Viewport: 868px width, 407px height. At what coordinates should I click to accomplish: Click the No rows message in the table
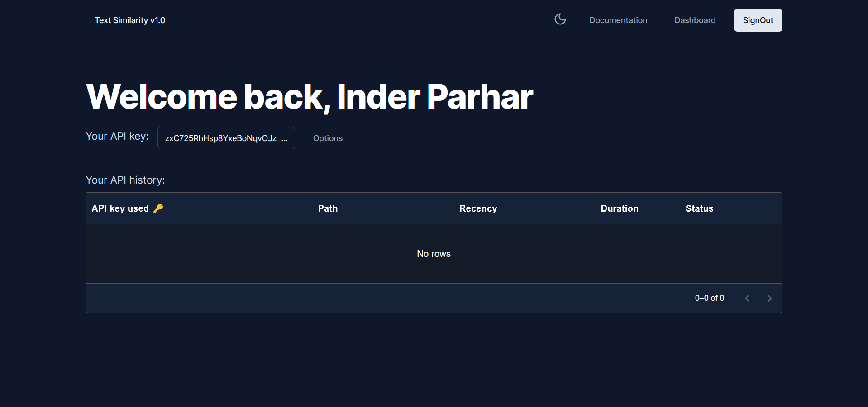434,254
